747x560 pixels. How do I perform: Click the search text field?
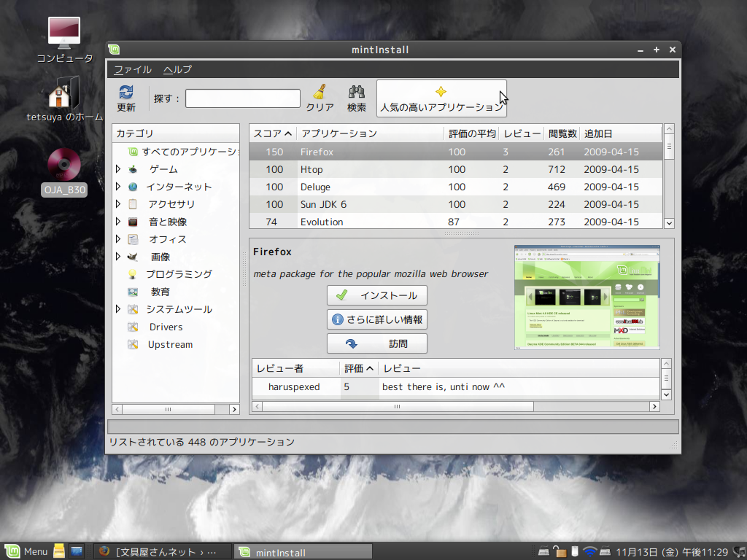tap(243, 98)
